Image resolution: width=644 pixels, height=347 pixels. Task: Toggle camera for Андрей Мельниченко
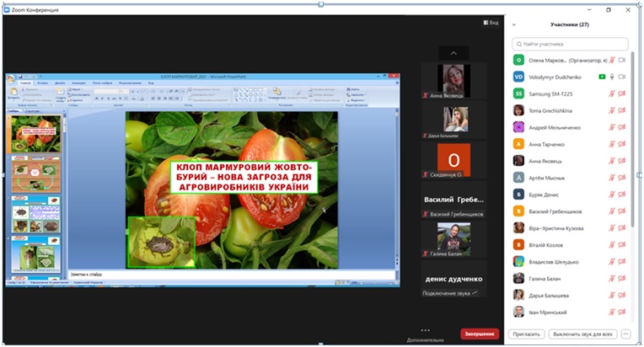(622, 127)
